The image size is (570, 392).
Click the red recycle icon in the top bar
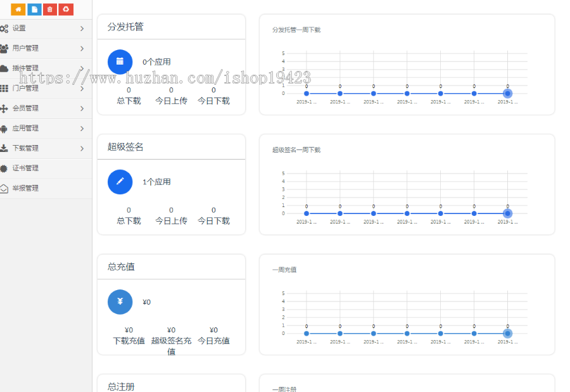(66, 9)
